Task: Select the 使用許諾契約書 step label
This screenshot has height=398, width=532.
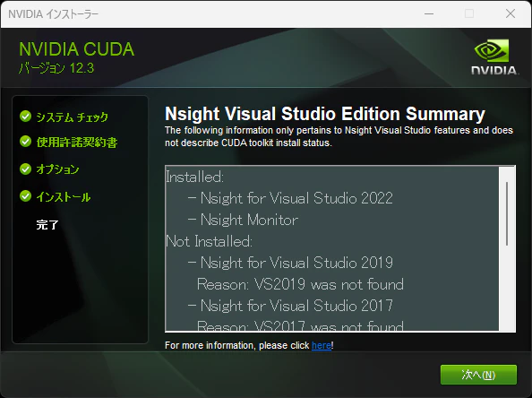Action: pos(77,143)
